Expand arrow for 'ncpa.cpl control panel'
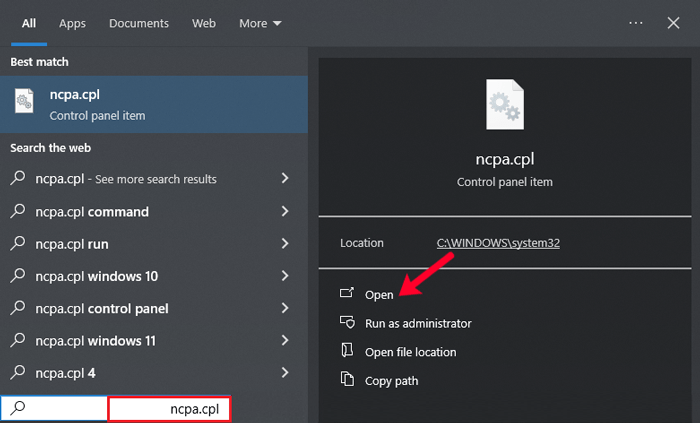Screen dimensions: 700x423 point(285,308)
